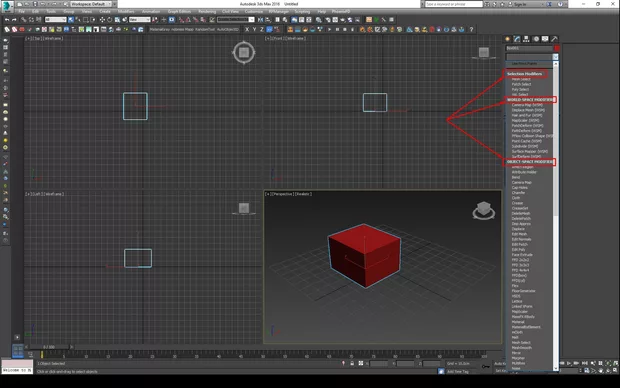Click the time slider frame handle
This screenshot has width=620, height=388.
click(x=49, y=347)
